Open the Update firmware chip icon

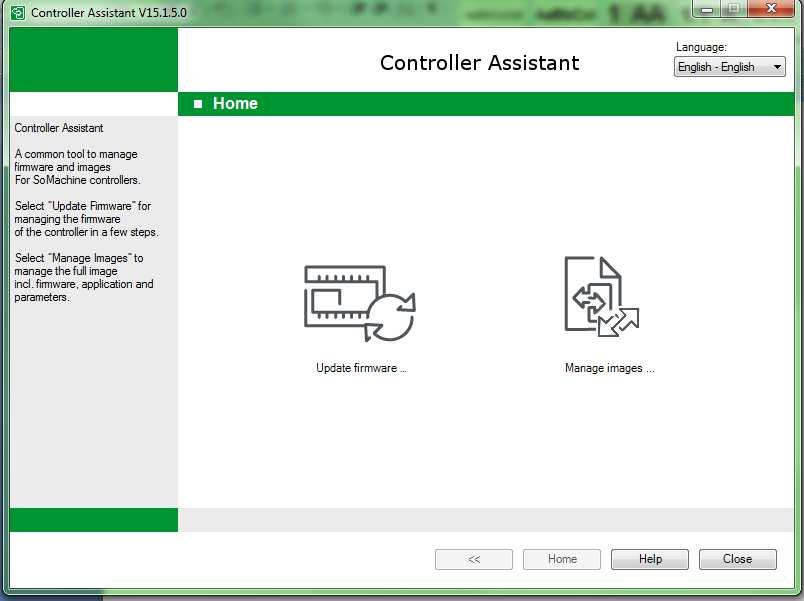coord(360,303)
